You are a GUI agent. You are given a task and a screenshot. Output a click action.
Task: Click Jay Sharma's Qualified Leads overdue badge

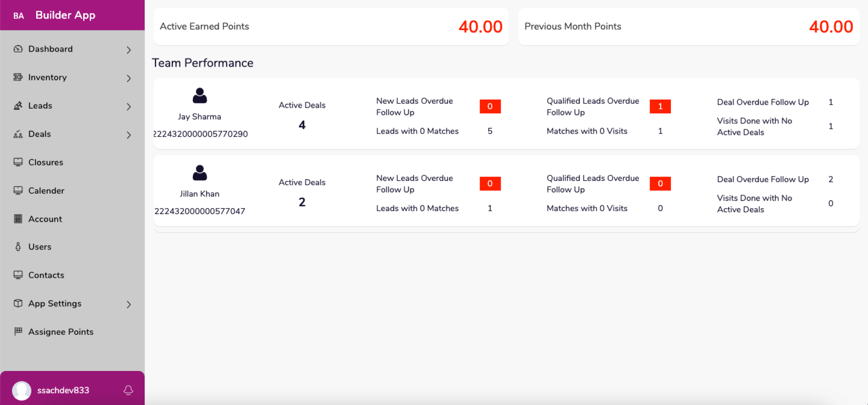pyautogui.click(x=660, y=106)
